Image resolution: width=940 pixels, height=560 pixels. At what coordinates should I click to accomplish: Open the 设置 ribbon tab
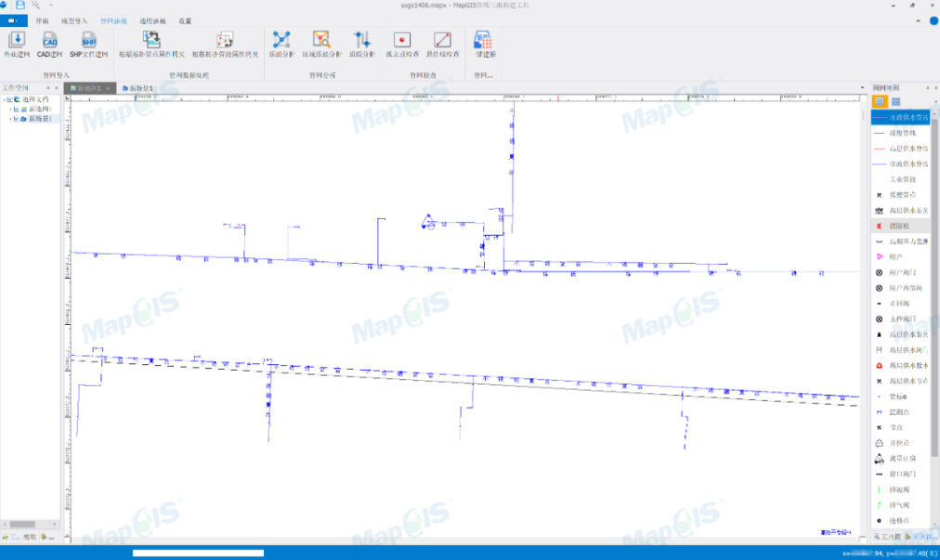point(185,21)
